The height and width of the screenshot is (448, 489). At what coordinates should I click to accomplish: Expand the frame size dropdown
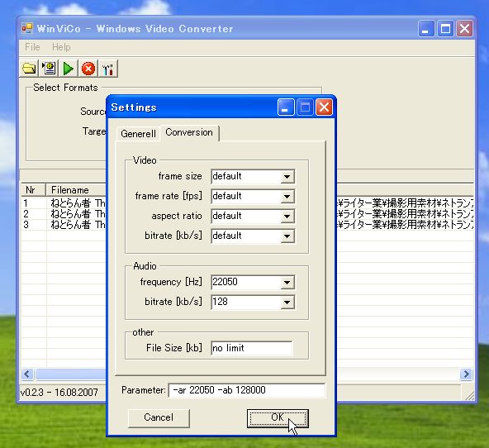[287, 177]
